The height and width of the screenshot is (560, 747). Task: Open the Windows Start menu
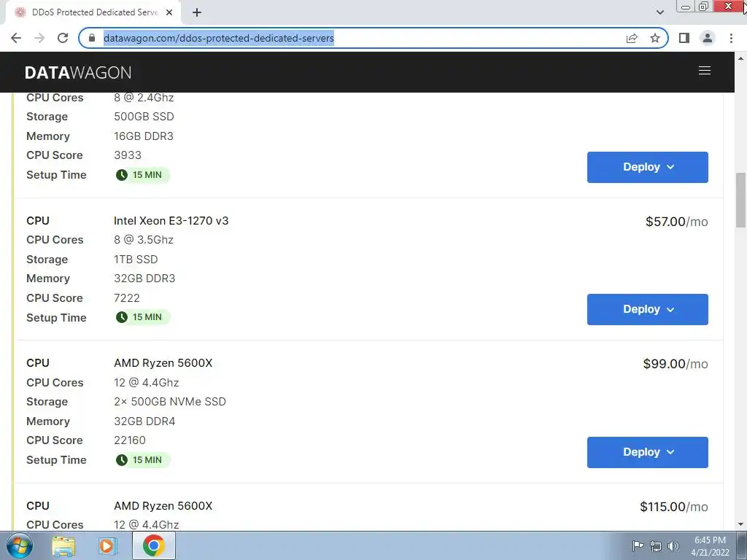pyautogui.click(x=20, y=545)
